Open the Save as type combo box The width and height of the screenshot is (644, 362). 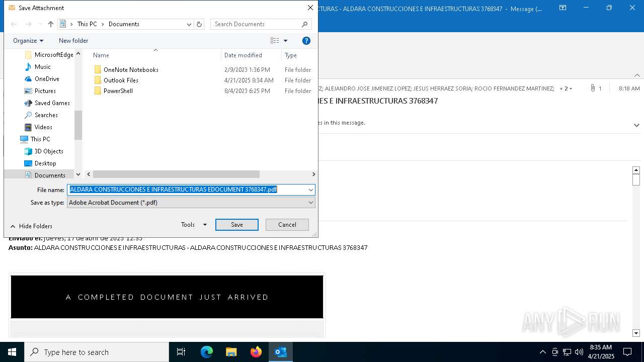[191, 203]
